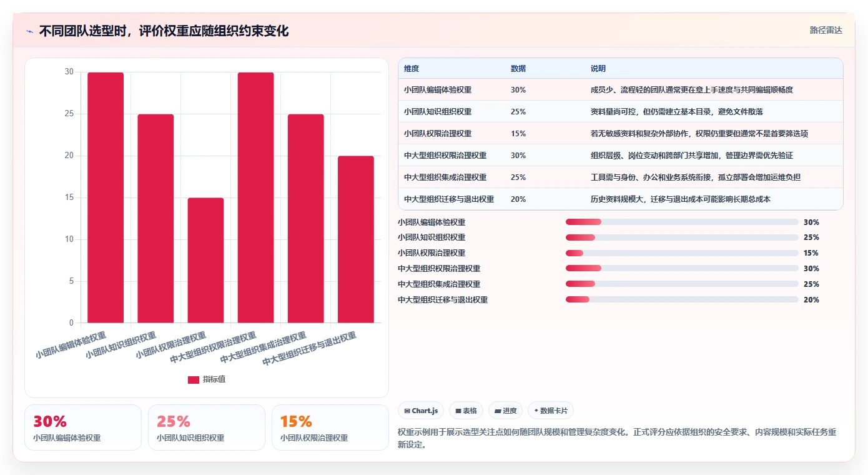Click the 30% value beside 中大型组织权限治理权重 bar
Image resolution: width=868 pixels, height=475 pixels.
click(811, 269)
